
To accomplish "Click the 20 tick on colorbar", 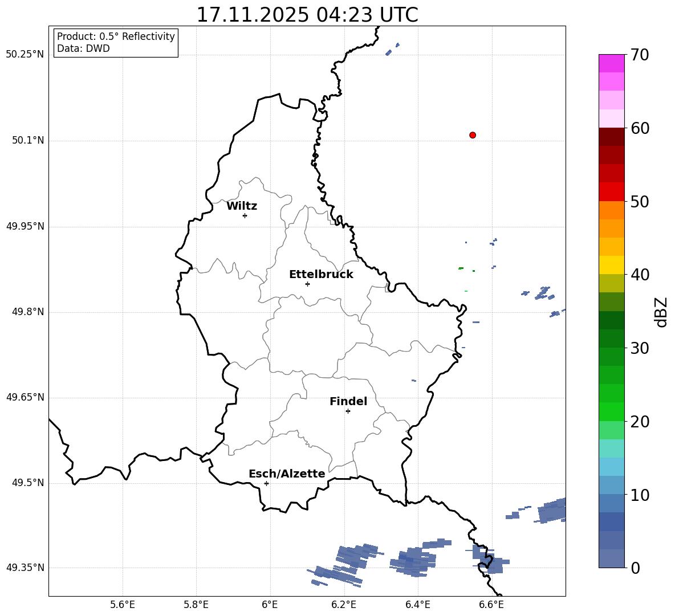I will point(640,422).
